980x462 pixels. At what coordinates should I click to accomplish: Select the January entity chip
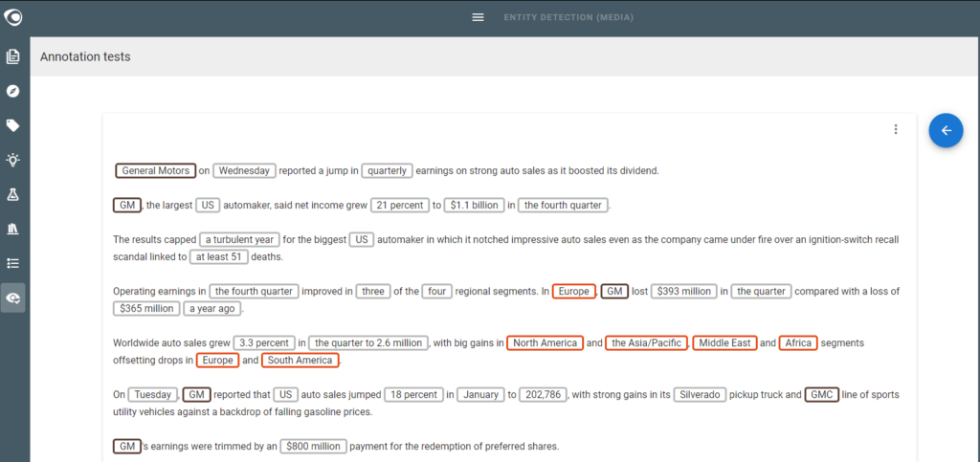480,395
